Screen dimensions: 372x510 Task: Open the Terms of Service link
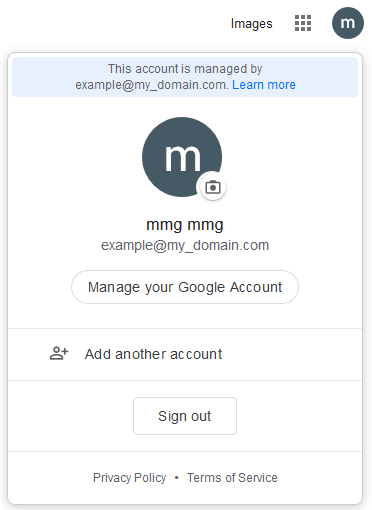coord(232,478)
